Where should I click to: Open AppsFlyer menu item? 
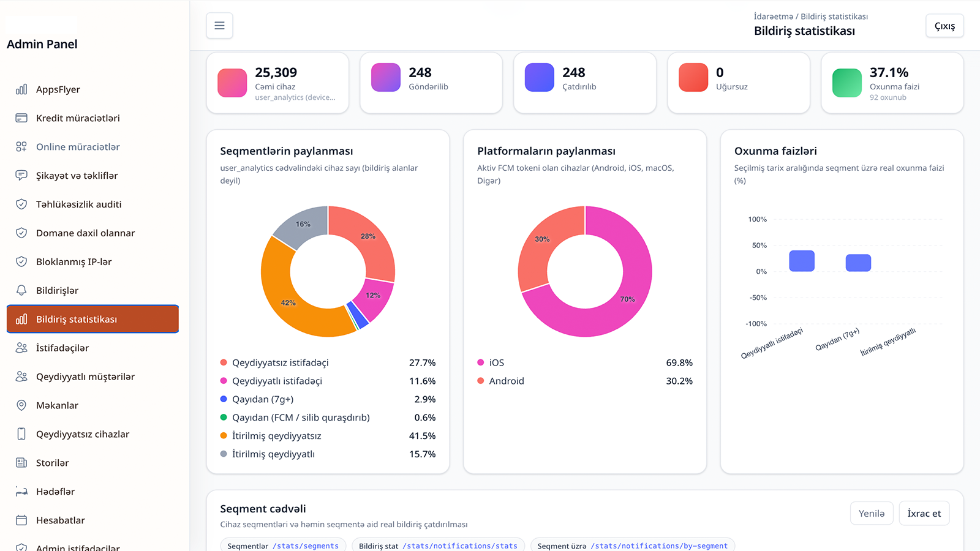[x=92, y=89]
